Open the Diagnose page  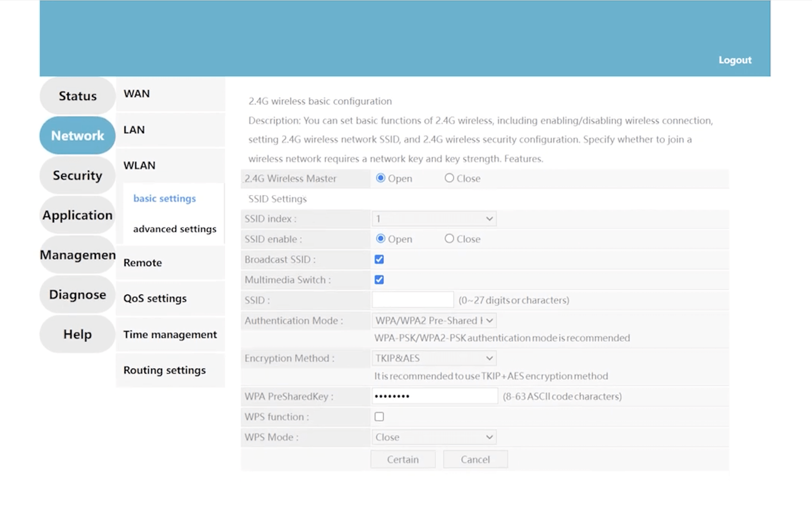pyautogui.click(x=77, y=295)
